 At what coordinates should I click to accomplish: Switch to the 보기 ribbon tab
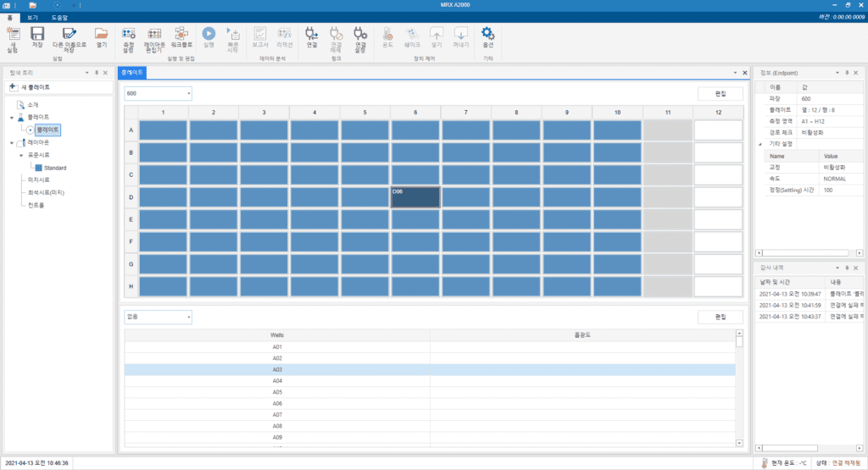pyautogui.click(x=32, y=17)
